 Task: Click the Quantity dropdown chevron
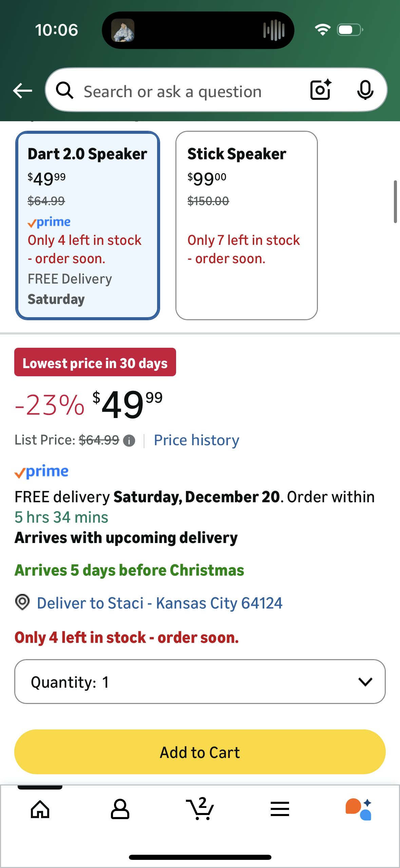[x=365, y=682]
